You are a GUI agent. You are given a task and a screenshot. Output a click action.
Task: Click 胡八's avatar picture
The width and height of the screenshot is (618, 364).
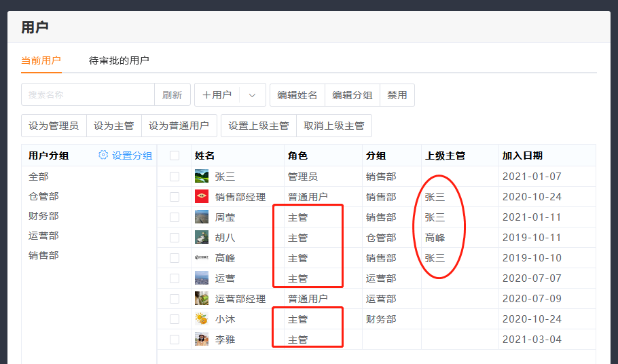point(202,238)
